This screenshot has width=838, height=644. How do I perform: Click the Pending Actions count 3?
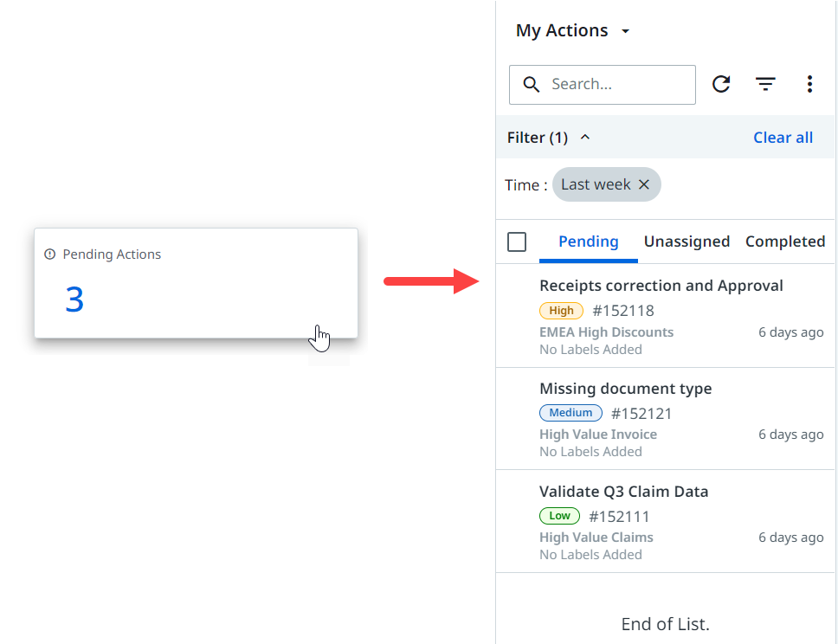[74, 299]
